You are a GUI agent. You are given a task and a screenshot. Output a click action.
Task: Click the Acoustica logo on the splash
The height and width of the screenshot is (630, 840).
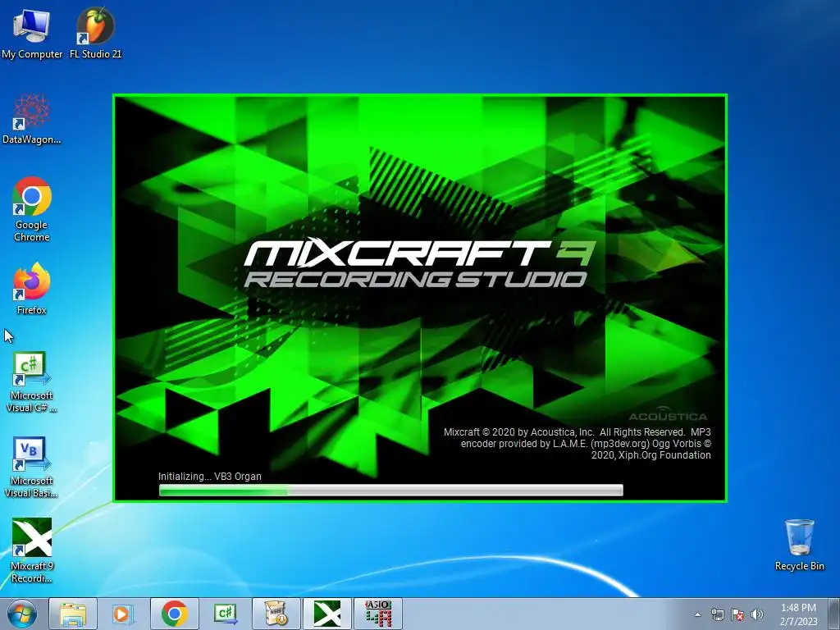click(x=668, y=413)
